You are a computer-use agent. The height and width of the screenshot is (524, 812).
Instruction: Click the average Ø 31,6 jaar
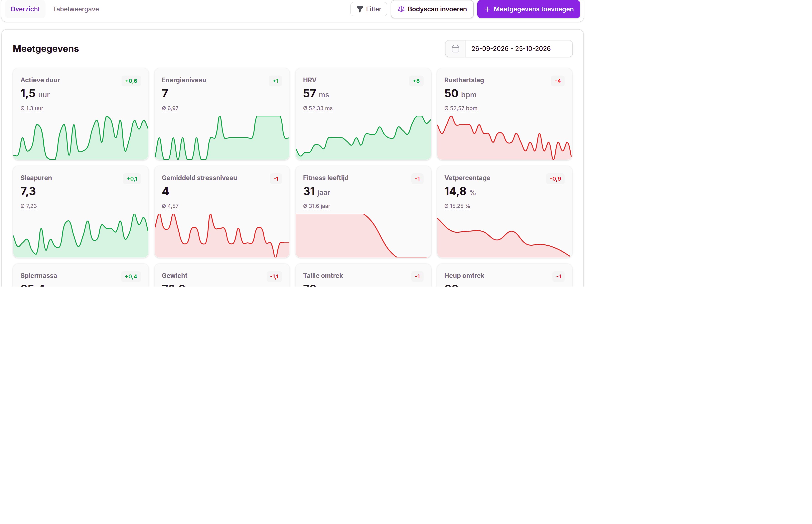click(x=316, y=206)
